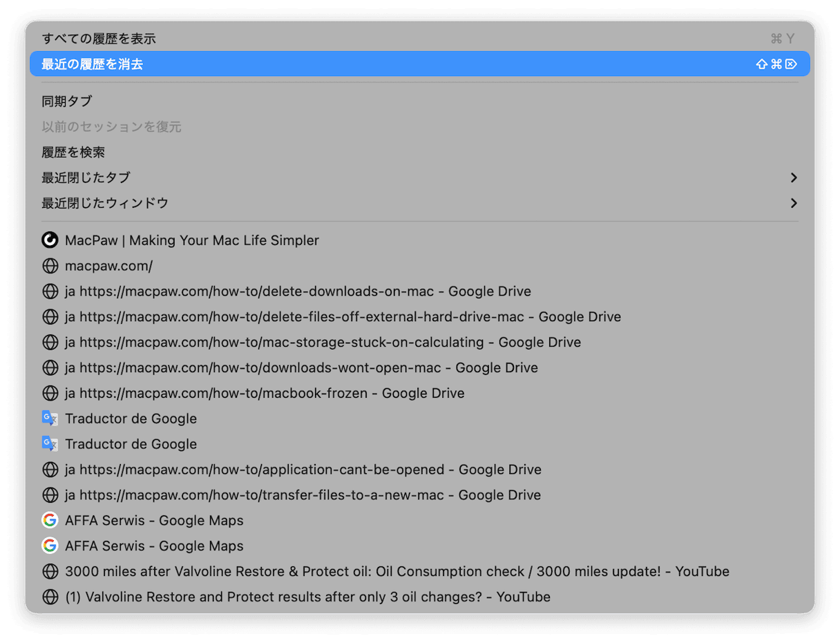Open the 同期タブ menu entry

420,102
